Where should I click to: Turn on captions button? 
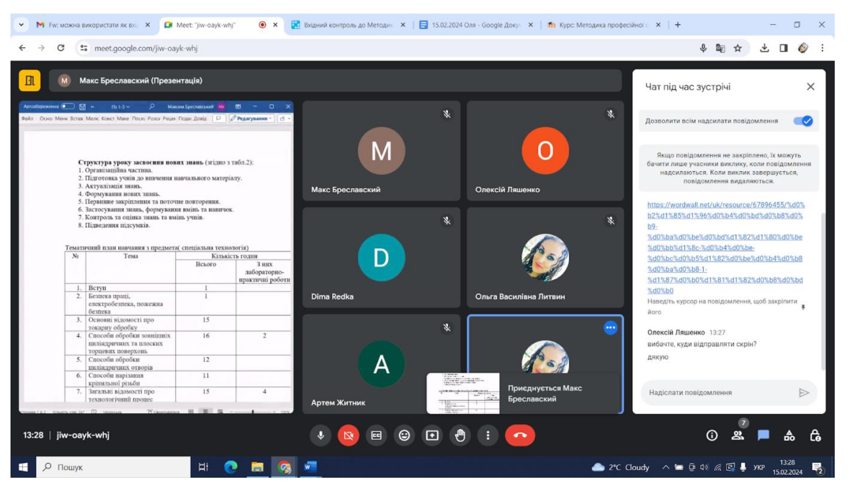[376, 435]
